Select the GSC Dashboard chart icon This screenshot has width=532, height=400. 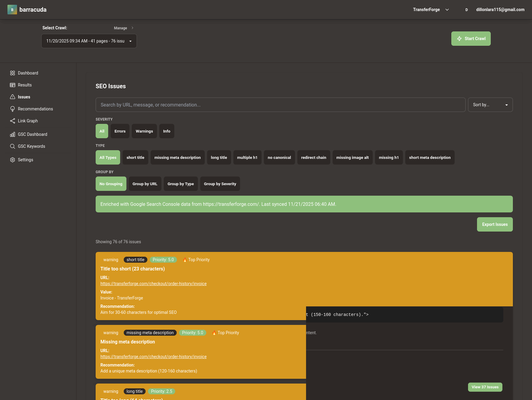(12, 134)
